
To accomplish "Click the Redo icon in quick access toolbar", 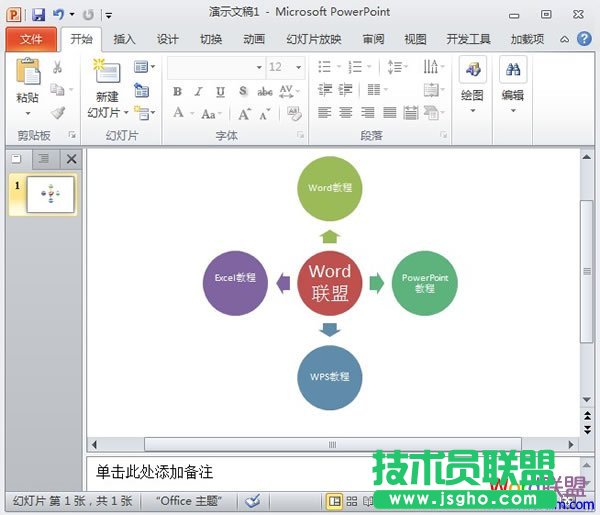I will pyautogui.click(x=88, y=15).
